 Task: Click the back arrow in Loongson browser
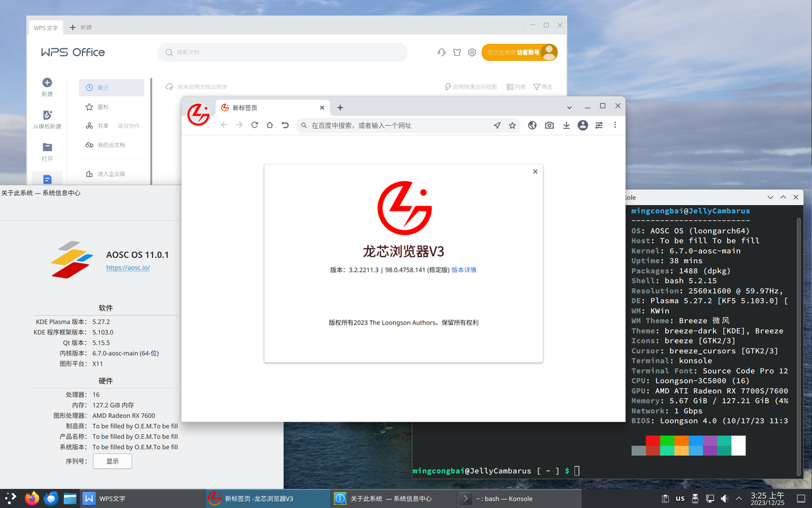224,125
